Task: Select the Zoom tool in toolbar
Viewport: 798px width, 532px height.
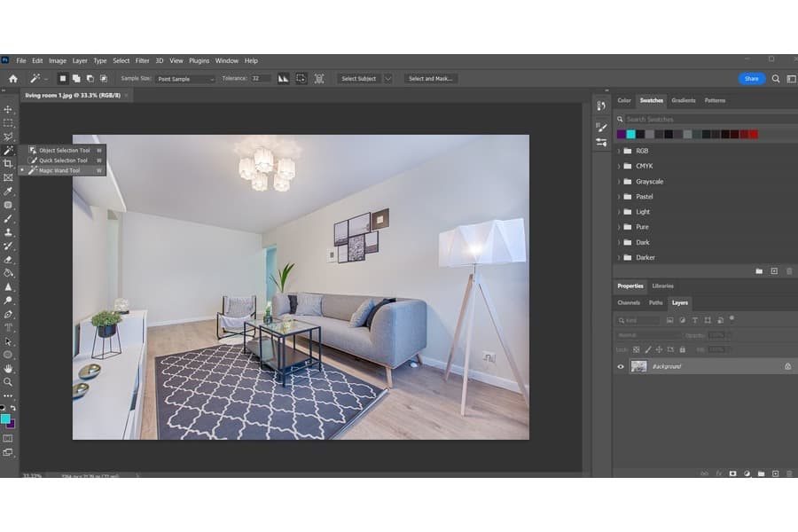Action: [x=8, y=382]
